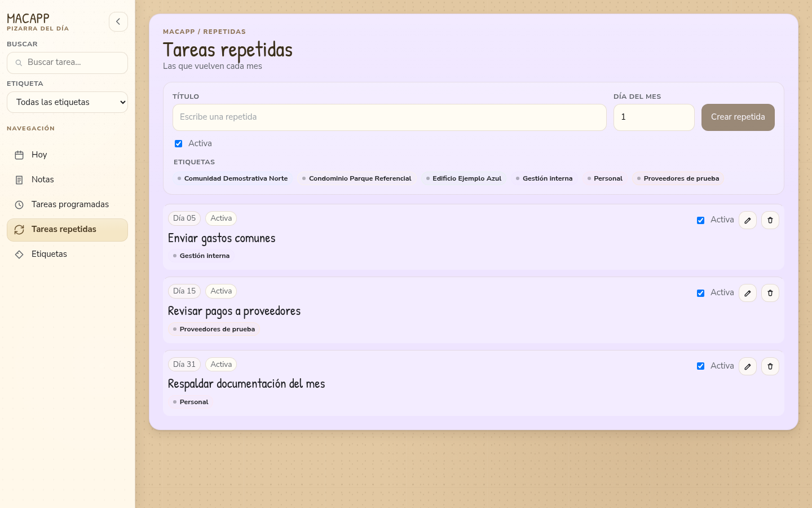The image size is (812, 508).
Task: Collapse the sidebar with the chevron button
Action: [118, 21]
